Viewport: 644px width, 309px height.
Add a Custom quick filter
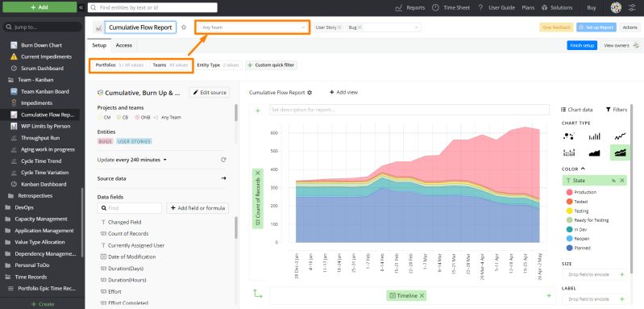point(271,65)
